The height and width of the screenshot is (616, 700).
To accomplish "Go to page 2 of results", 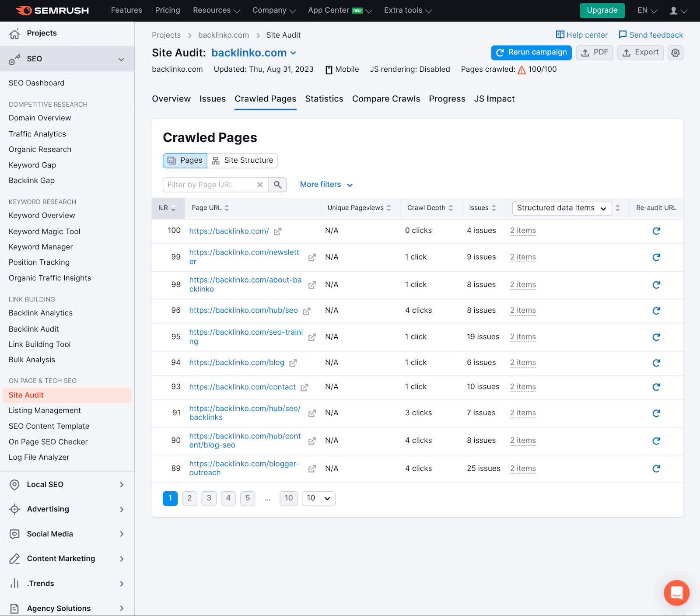I will click(189, 498).
